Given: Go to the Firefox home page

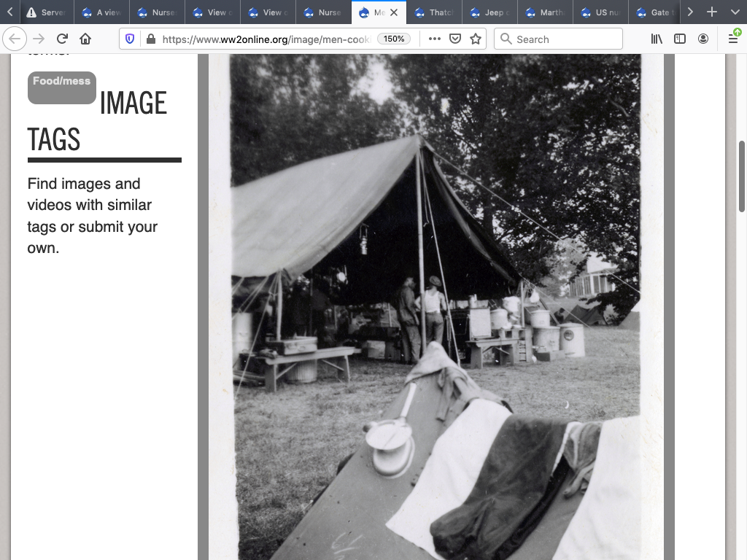Looking at the screenshot, I should coord(85,39).
